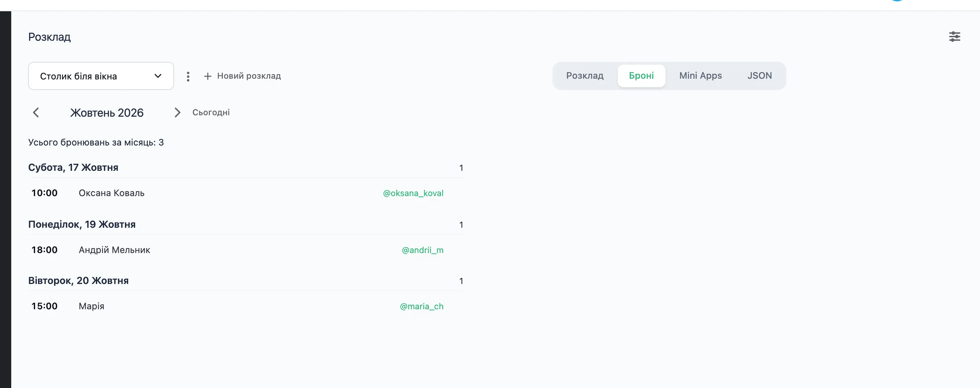The width and height of the screenshot is (980, 388).
Task: Click the "Розклад" page heading
Action: 49,37
